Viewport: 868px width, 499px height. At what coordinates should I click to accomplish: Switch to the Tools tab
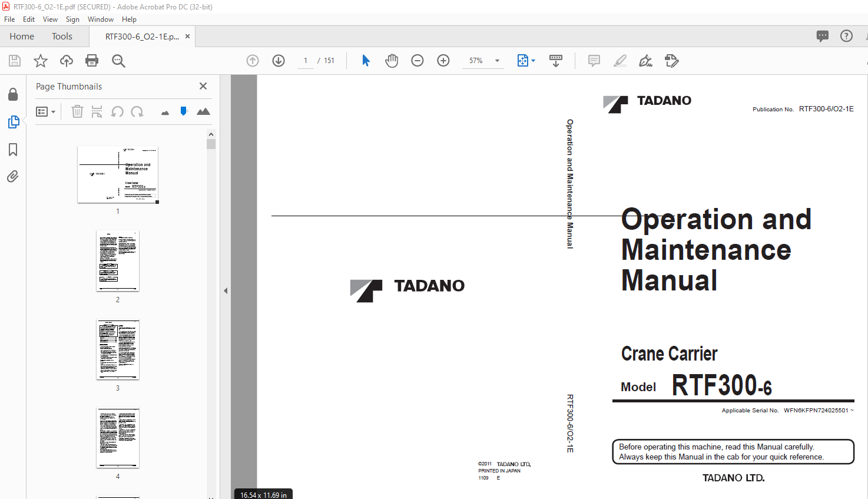click(x=62, y=36)
